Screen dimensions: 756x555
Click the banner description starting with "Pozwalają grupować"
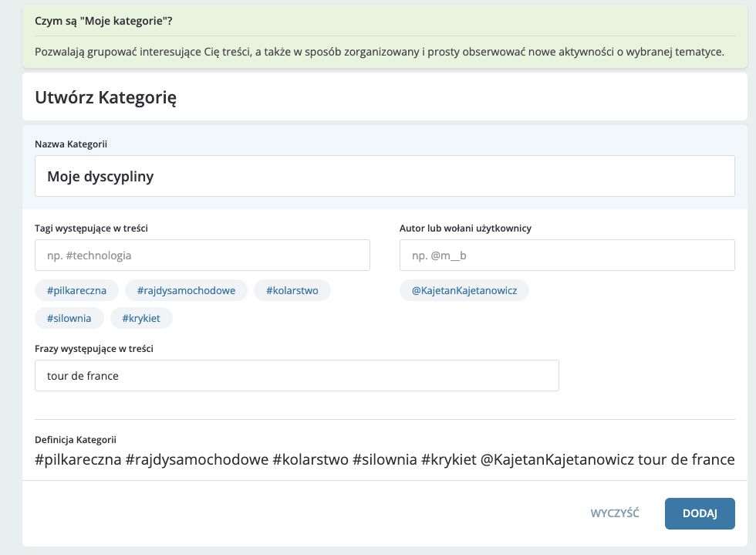[x=379, y=52]
